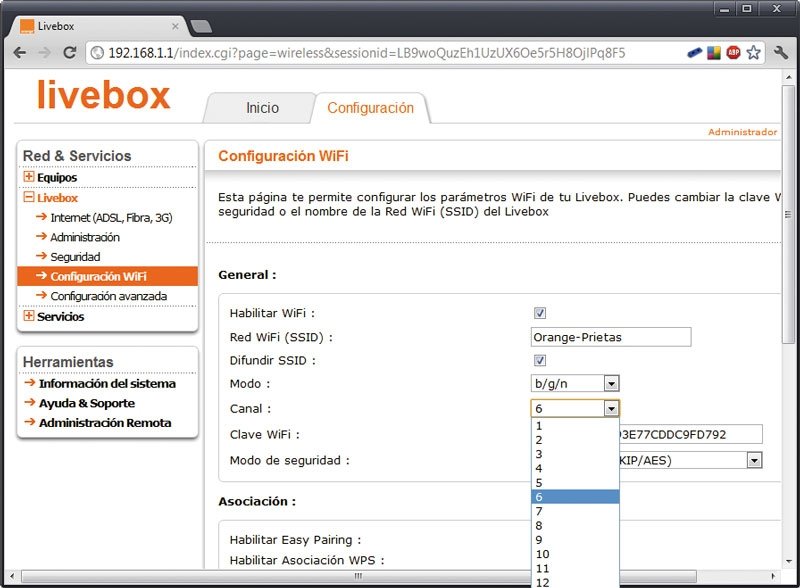Screen dimensions: 800x588
Task: Open the AdBlock Plus ABP icon
Action: click(x=734, y=53)
